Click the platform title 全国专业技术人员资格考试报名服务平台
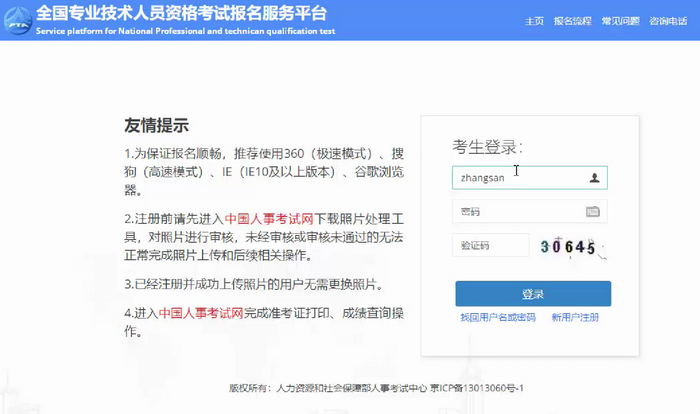 [x=180, y=14]
